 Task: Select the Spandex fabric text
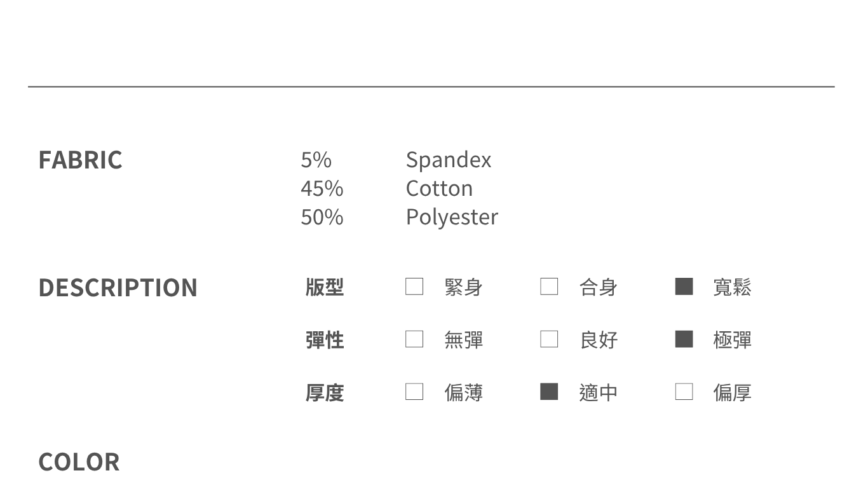pos(449,160)
